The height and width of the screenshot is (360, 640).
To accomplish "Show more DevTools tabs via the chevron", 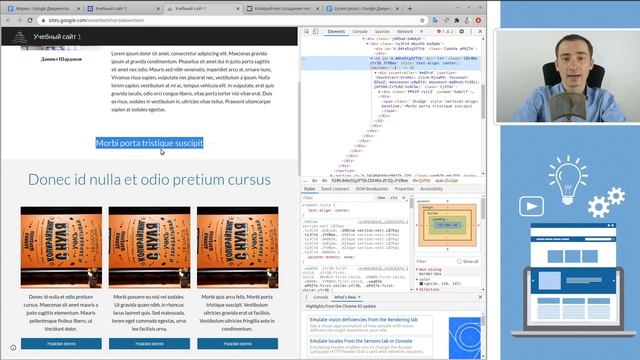I will pos(421,31).
